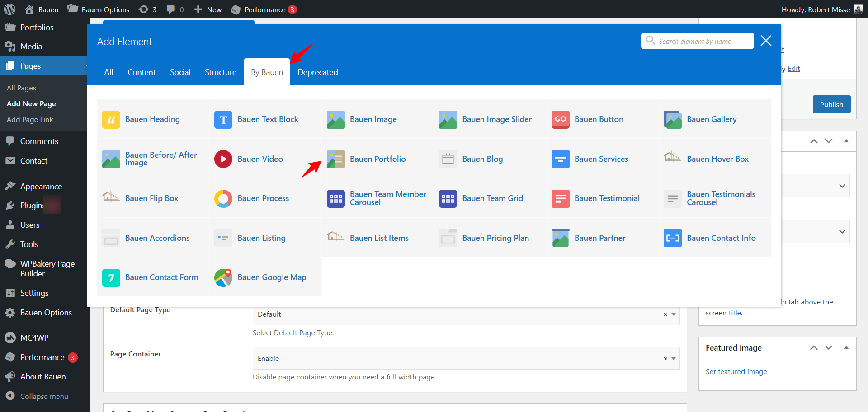
Task: Open the Default Page Type dropdown
Action: [466, 314]
